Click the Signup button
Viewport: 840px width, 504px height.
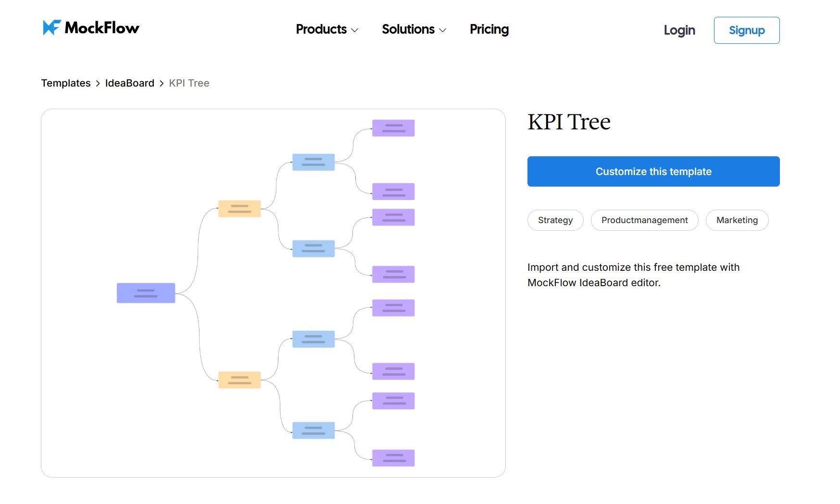[747, 30]
